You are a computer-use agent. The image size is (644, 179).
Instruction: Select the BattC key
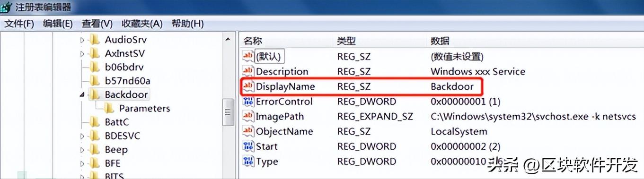click(116, 122)
